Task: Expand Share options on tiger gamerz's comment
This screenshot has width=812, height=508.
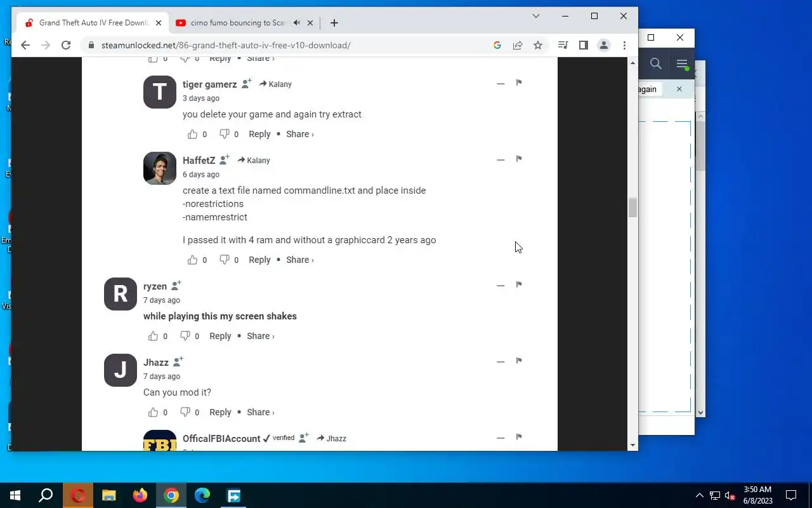Action: pyautogui.click(x=300, y=134)
